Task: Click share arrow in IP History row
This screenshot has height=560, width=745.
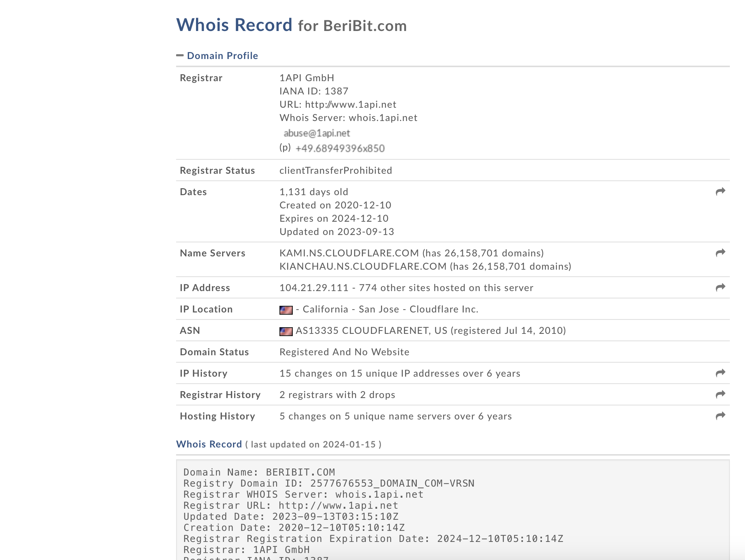Action: point(720,373)
